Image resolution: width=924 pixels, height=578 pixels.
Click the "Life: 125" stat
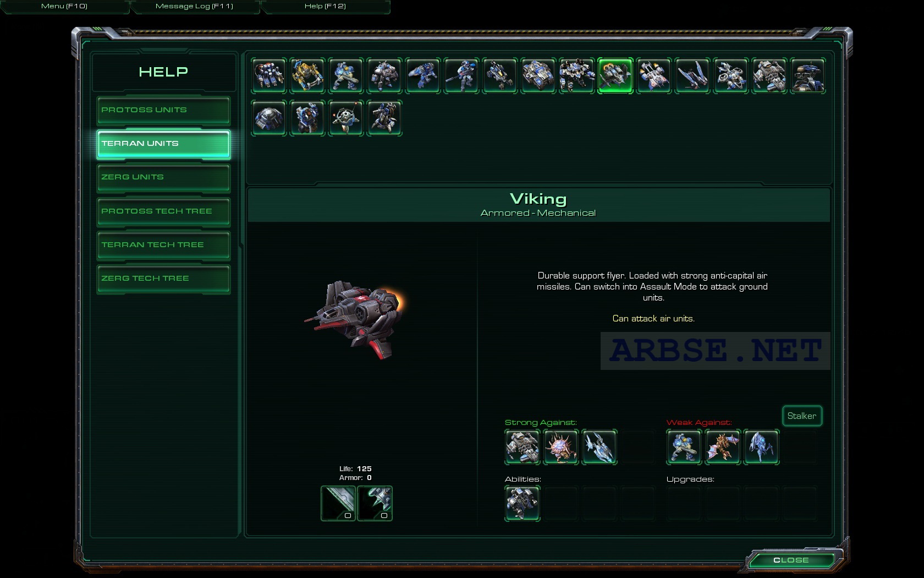point(355,469)
